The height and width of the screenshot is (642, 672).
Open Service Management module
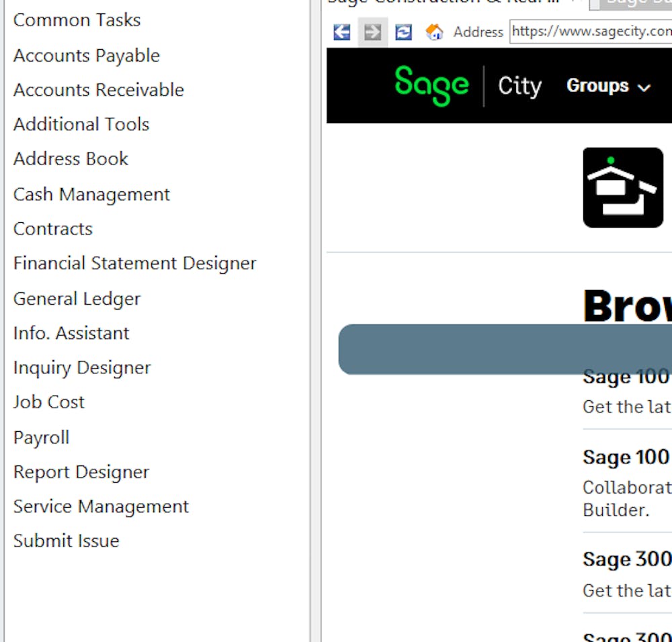pyautogui.click(x=101, y=506)
